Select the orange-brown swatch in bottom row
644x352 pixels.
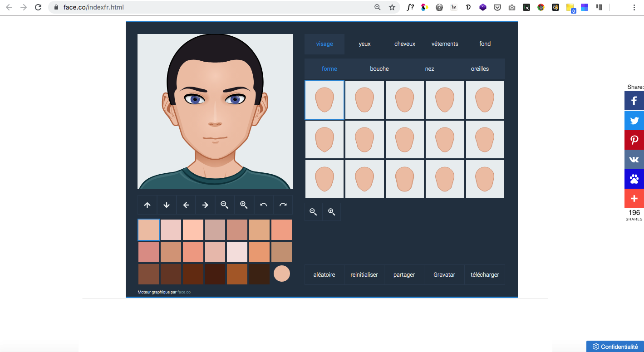click(x=237, y=274)
